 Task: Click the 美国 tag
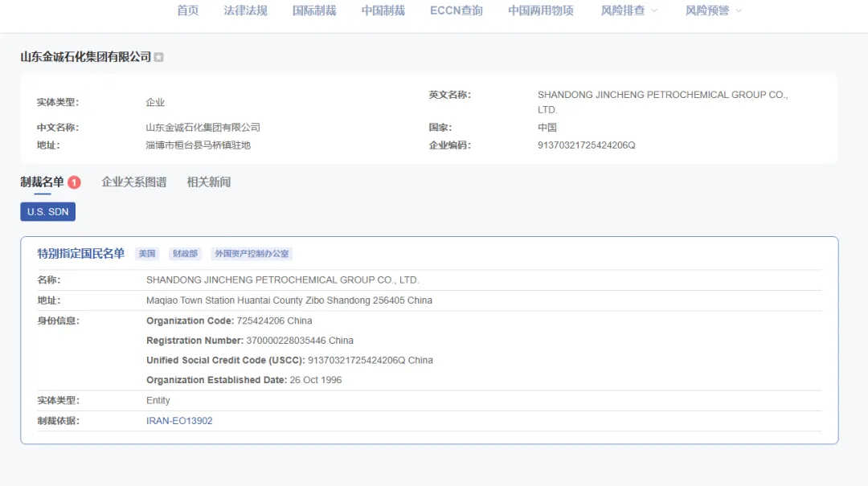(x=147, y=254)
